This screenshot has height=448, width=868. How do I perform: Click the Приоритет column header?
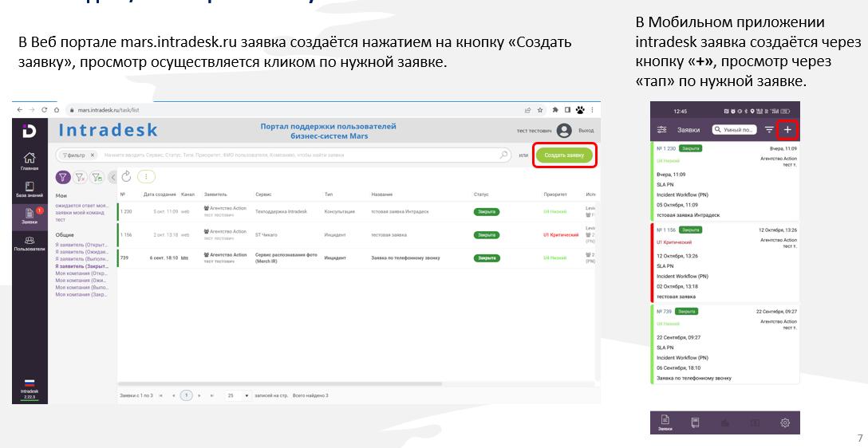point(555,195)
